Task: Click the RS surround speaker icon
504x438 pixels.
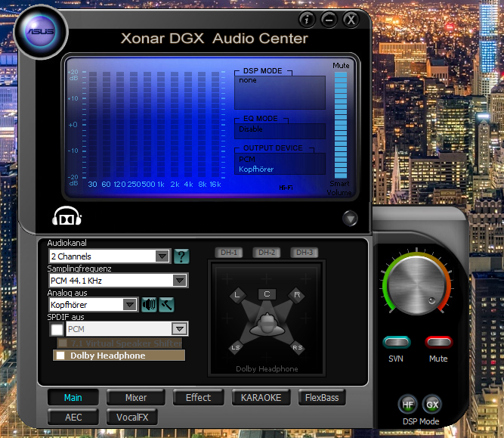Action: pyautogui.click(x=298, y=347)
